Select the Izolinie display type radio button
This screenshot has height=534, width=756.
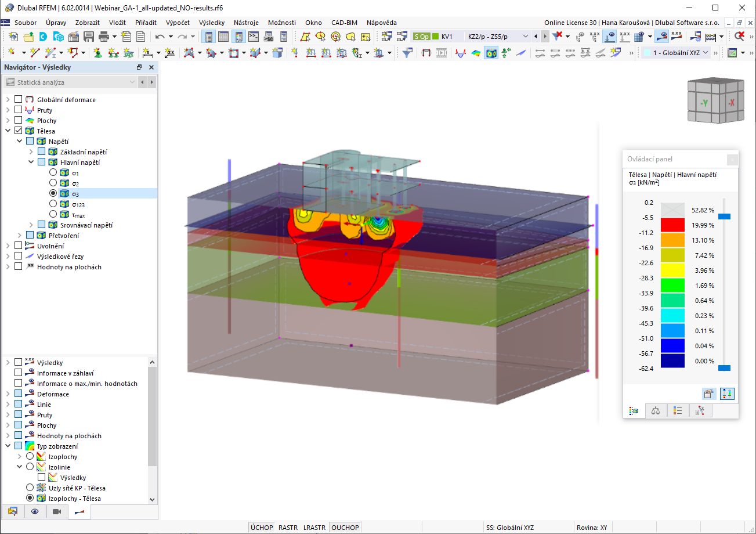click(30, 467)
